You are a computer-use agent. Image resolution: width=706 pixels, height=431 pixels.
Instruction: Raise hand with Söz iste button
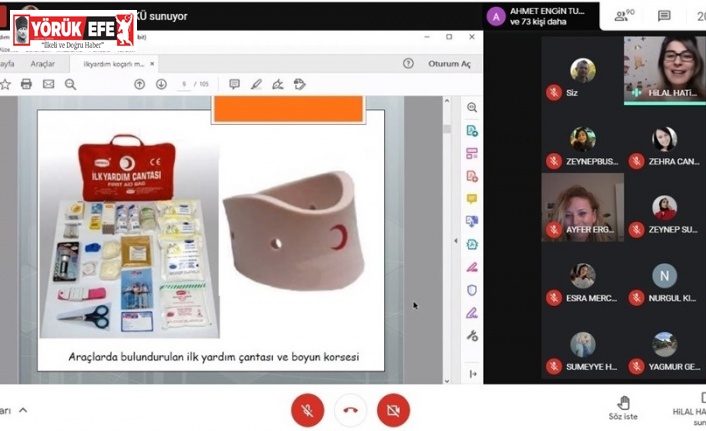click(x=623, y=408)
